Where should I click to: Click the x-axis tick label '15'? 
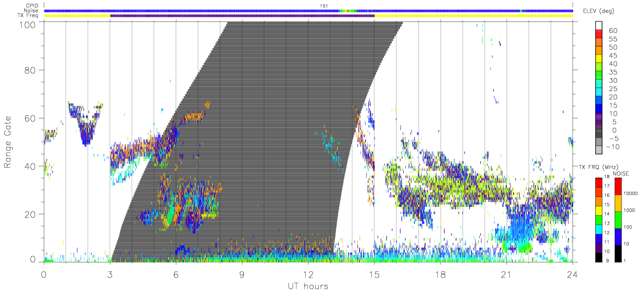point(374,274)
